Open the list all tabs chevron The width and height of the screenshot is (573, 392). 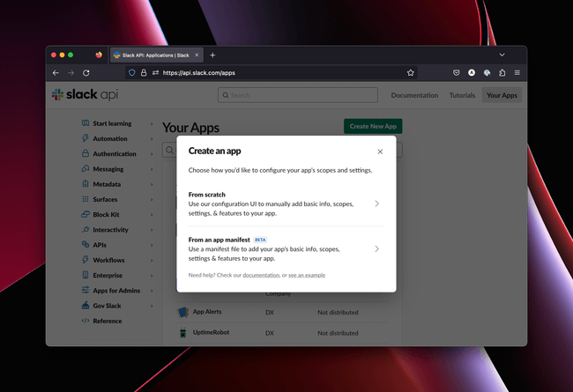point(502,55)
